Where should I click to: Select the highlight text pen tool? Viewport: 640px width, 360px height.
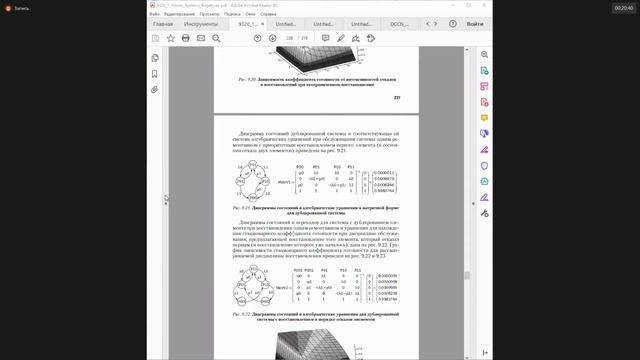coord(341,38)
